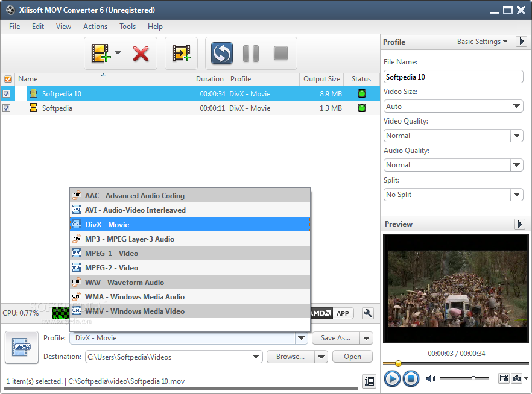Image resolution: width=532 pixels, height=394 pixels.
Task: Toggle the select-all checkbox in header
Action: click(x=8, y=79)
